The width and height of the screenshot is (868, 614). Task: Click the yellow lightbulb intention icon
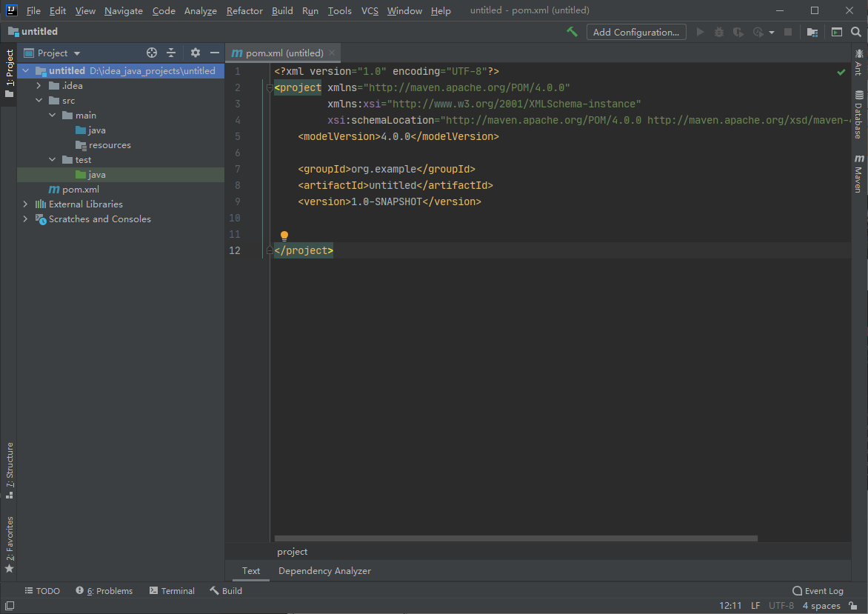284,236
